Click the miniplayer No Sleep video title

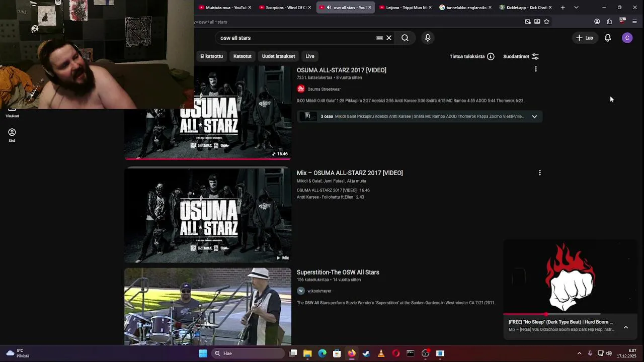[x=560, y=322]
